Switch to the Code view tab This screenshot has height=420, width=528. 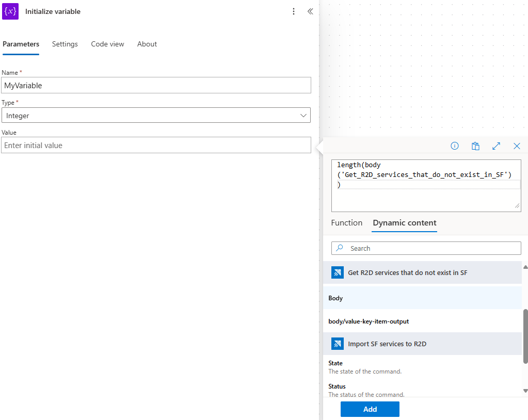tap(107, 44)
